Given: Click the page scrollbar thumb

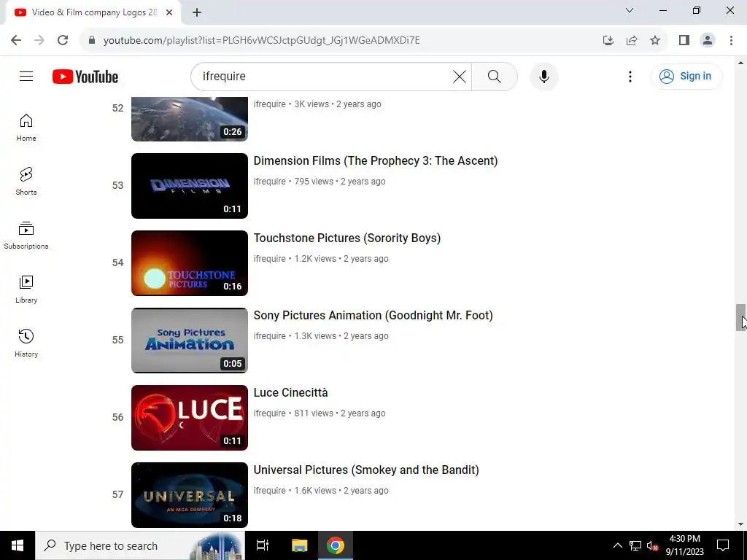Looking at the screenshot, I should (x=740, y=317).
